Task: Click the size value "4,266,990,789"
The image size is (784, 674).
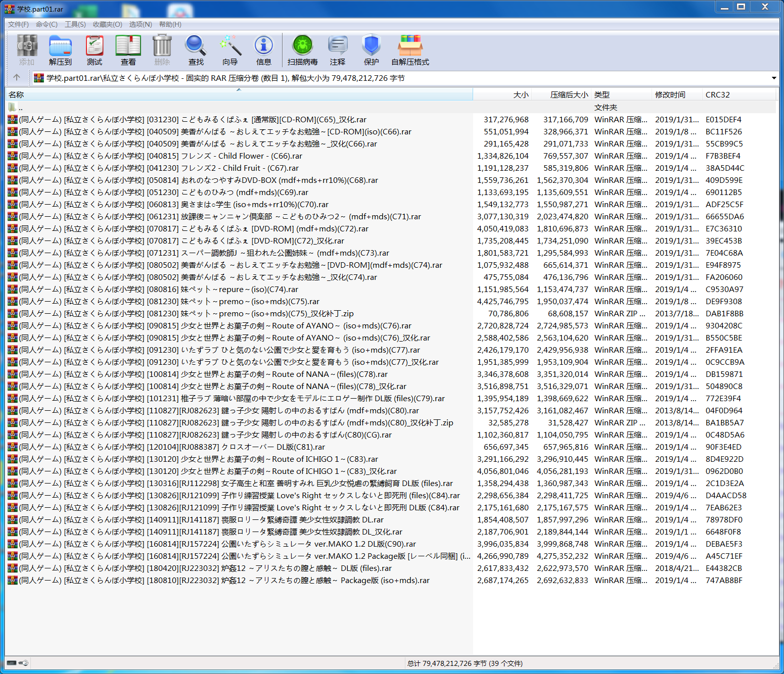Action: pos(503,556)
